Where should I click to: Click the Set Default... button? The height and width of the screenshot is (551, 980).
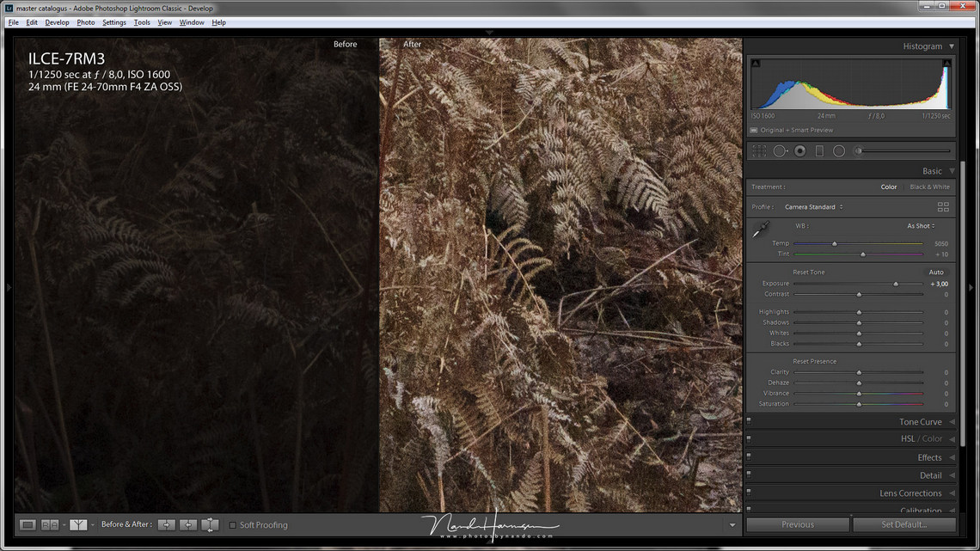(x=903, y=524)
